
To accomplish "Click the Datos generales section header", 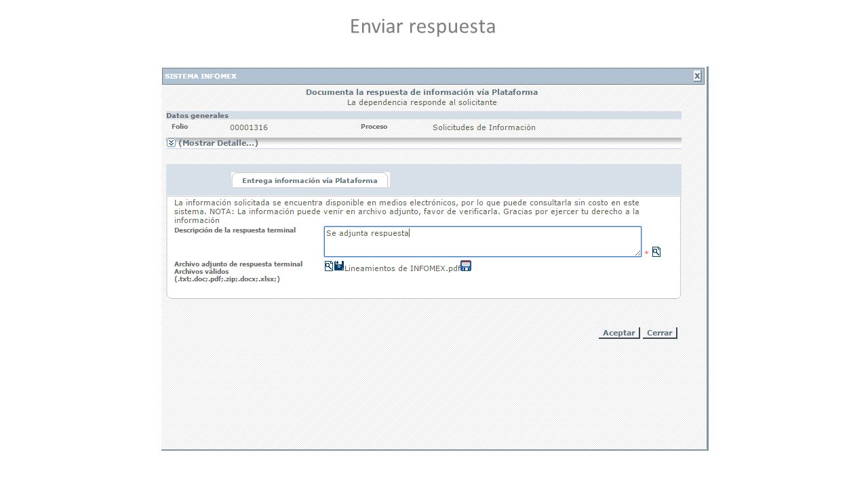I will tap(424, 115).
